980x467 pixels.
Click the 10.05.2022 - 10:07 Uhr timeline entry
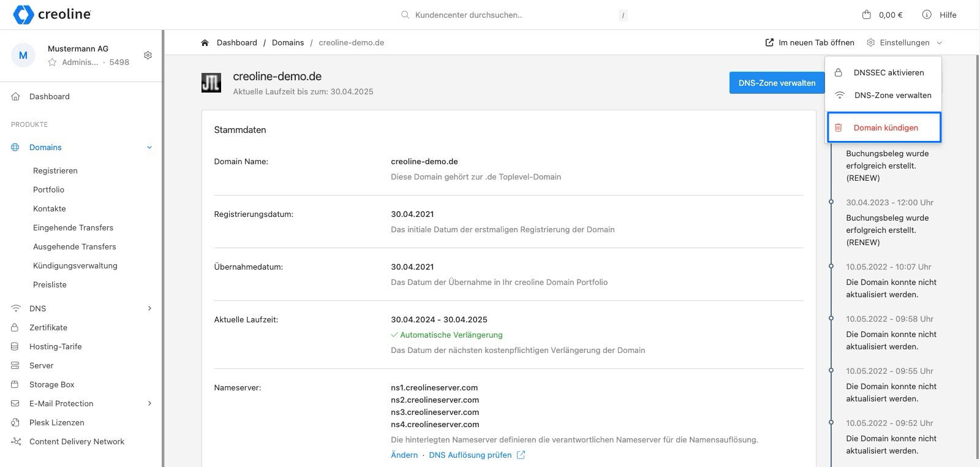tap(889, 267)
